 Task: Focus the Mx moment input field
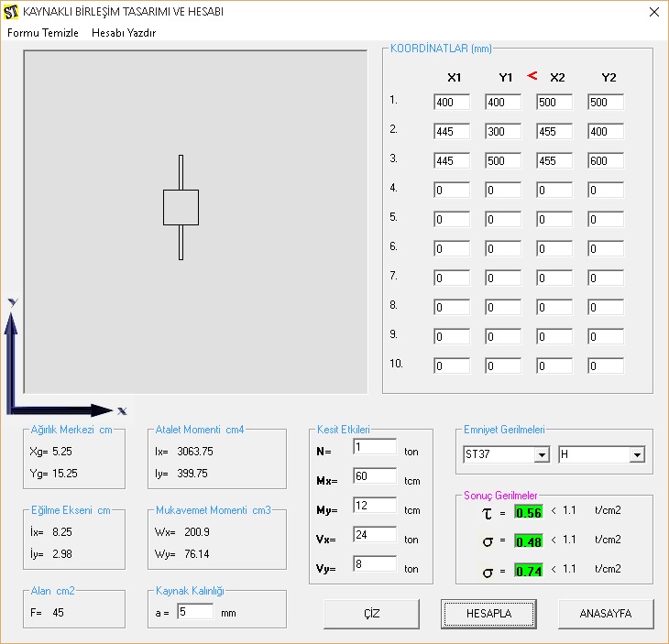375,476
